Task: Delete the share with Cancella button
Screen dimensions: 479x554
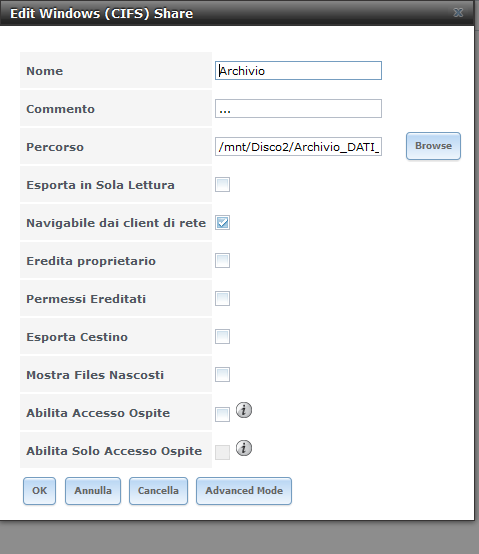Action: tap(158, 491)
